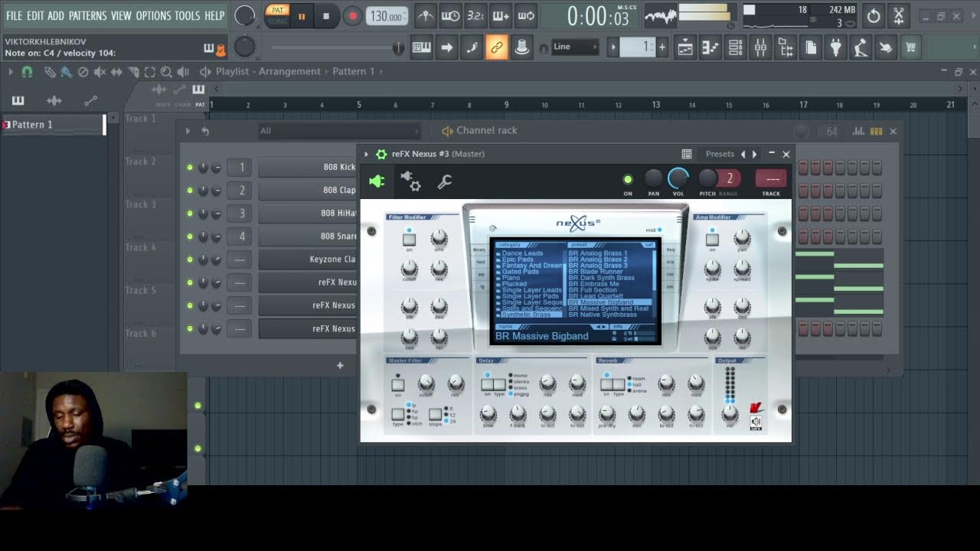980x551 pixels.
Task: Open the TOOLS menu
Action: [187, 15]
